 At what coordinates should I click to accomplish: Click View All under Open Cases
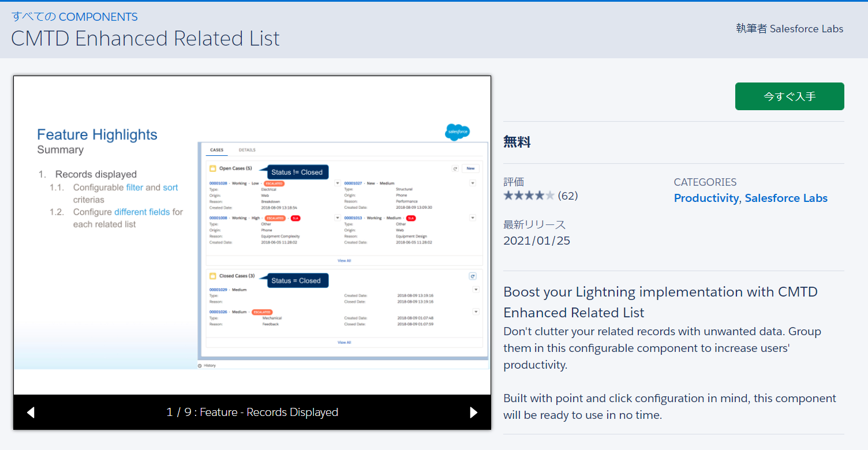(x=344, y=260)
